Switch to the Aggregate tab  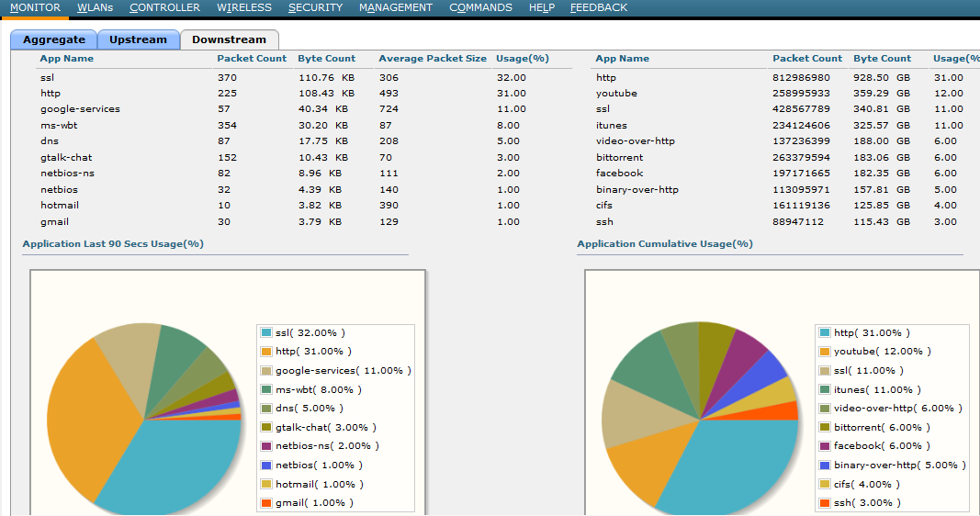[x=53, y=39]
